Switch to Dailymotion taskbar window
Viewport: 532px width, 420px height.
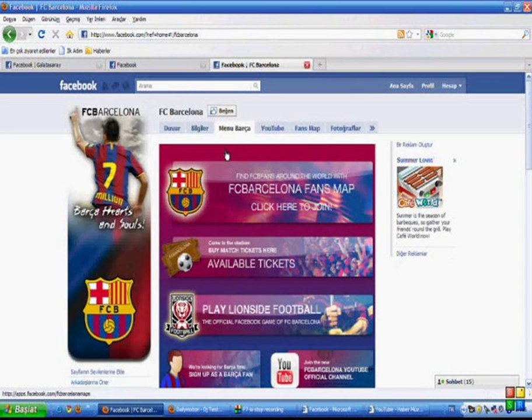(197, 409)
